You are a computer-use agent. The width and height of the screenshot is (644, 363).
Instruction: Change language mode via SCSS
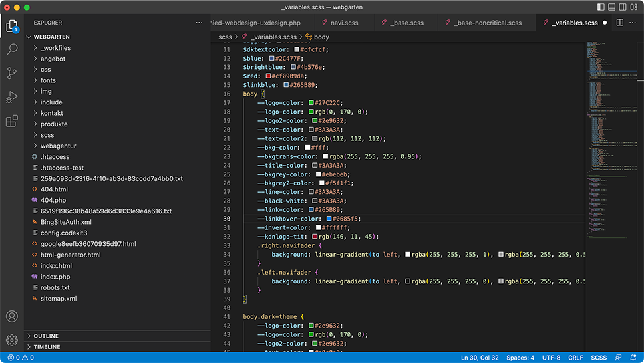click(599, 358)
